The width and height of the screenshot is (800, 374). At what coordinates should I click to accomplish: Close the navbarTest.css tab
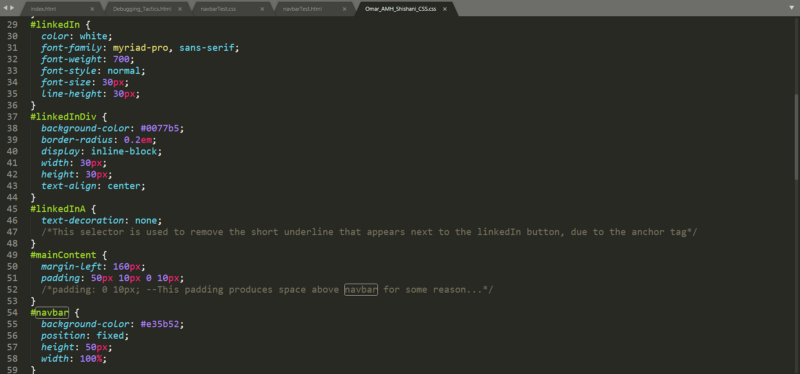click(x=262, y=9)
